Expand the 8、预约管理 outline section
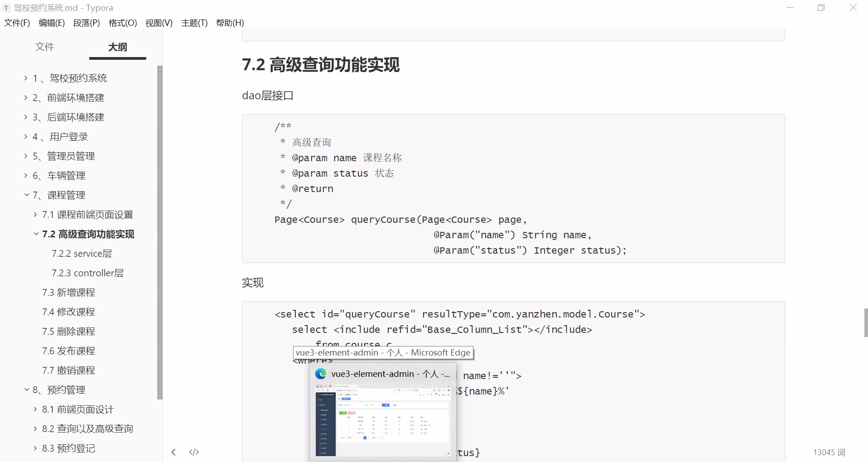Viewport: 868px width, 462px height. 27,390
